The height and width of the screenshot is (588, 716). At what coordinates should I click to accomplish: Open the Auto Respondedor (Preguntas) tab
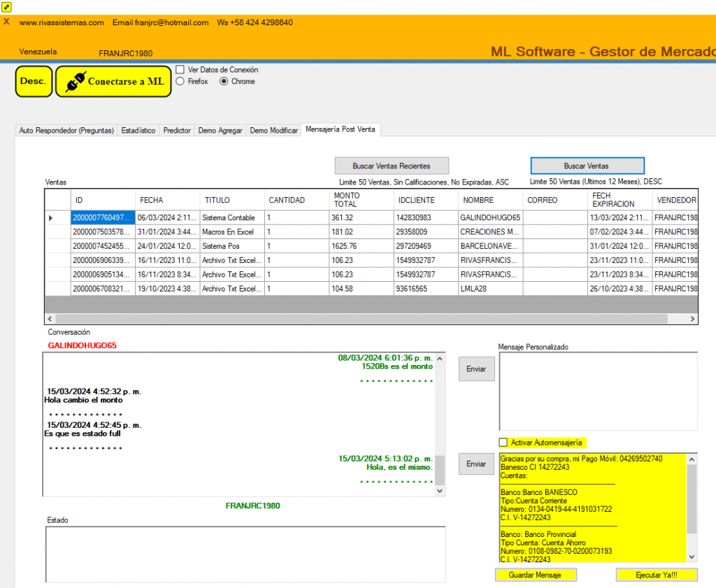point(66,129)
